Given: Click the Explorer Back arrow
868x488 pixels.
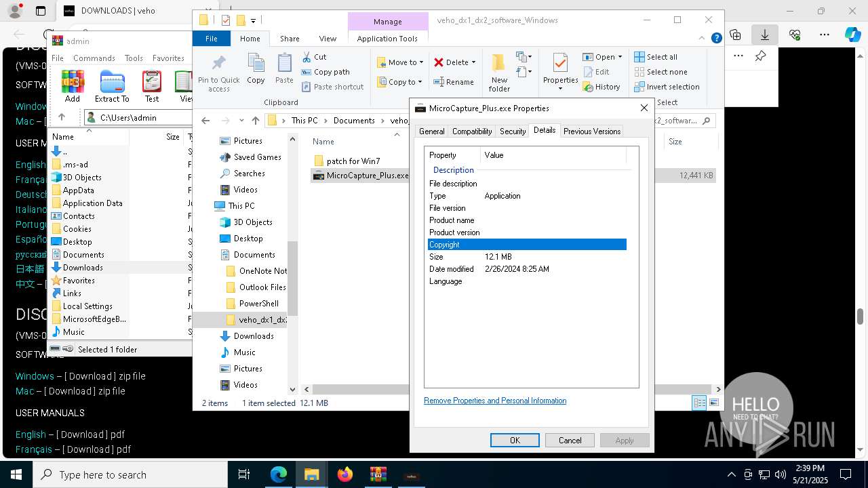Looking at the screenshot, I should point(205,121).
